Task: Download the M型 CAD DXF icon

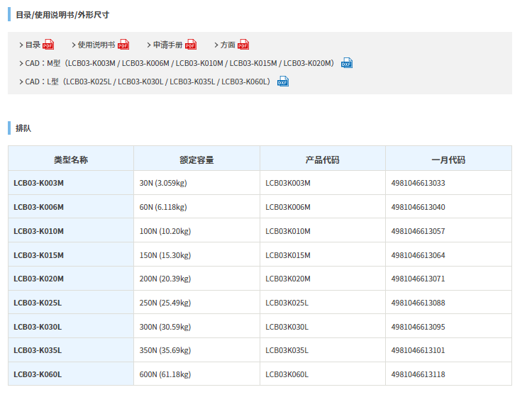Action: click(347, 63)
